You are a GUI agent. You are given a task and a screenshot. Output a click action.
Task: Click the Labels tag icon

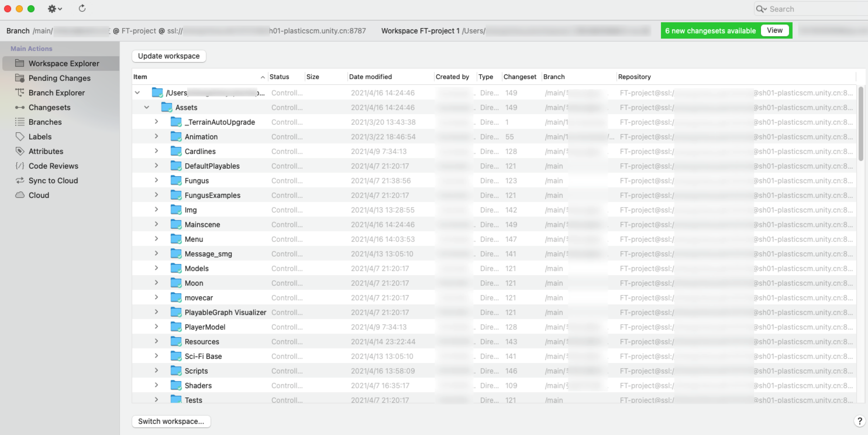[20, 137]
